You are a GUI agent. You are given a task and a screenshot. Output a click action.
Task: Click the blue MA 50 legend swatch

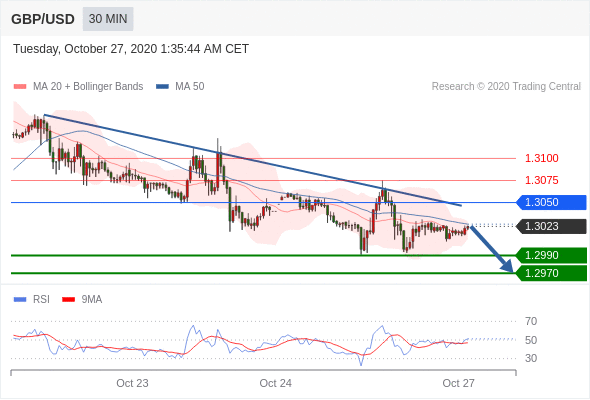click(x=163, y=87)
